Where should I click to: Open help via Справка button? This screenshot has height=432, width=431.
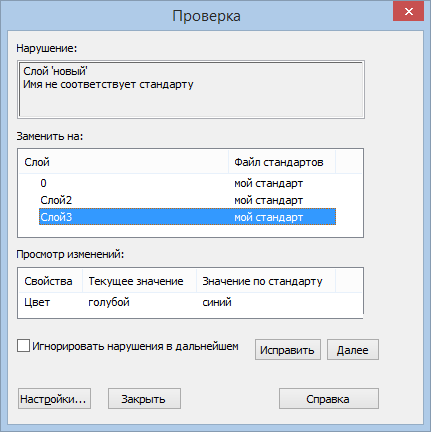point(329,398)
